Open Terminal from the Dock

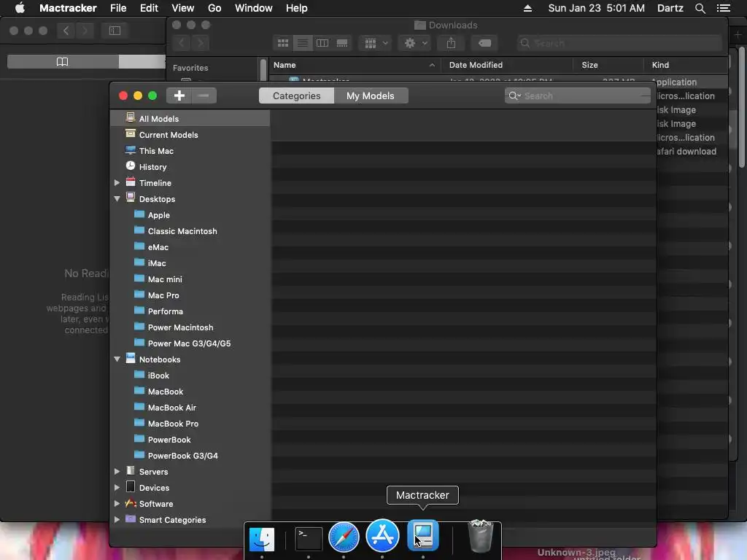[x=309, y=539]
